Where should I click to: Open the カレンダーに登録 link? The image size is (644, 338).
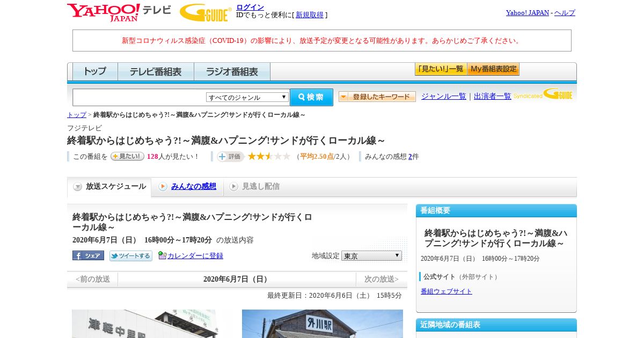(195, 256)
